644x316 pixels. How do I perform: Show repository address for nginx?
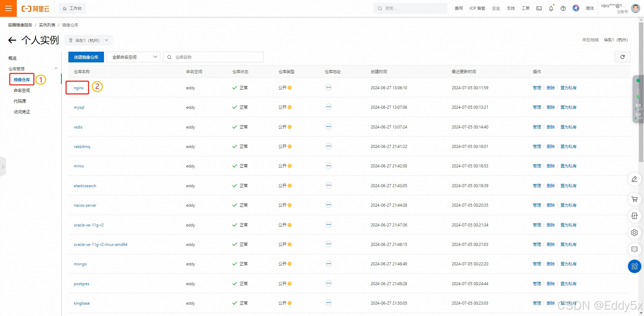329,87
